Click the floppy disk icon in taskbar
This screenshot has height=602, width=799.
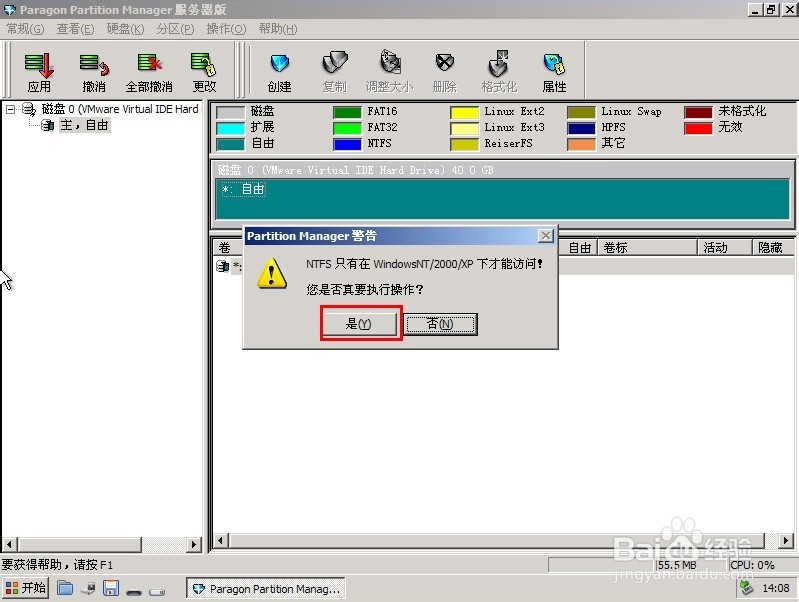[x=111, y=588]
